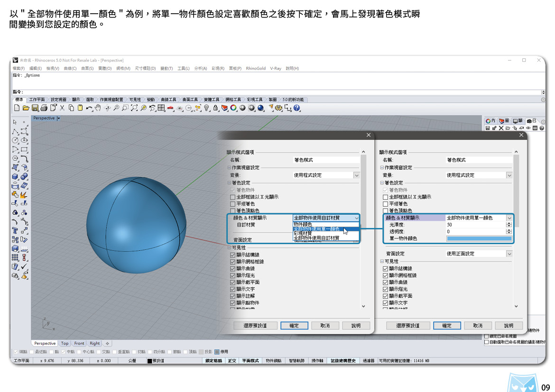Click the checkmark analysis icon in sidebar
The image size is (555, 392).
tap(24, 266)
